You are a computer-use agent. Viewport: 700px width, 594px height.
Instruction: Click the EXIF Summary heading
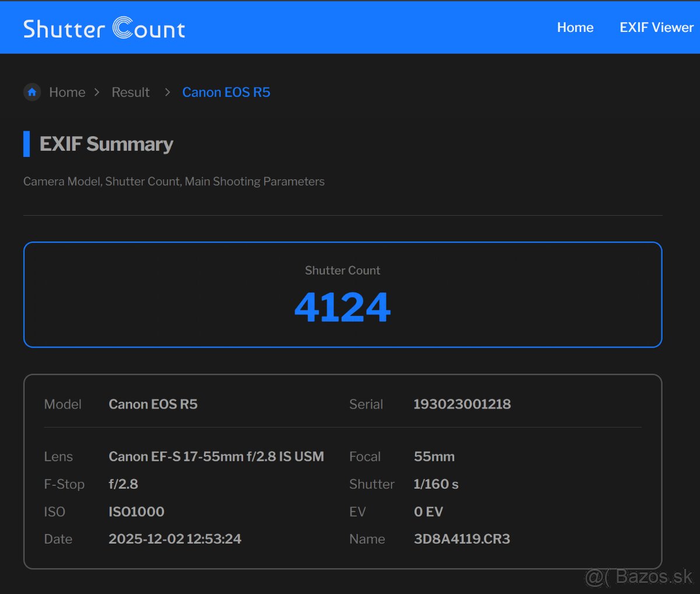click(106, 144)
